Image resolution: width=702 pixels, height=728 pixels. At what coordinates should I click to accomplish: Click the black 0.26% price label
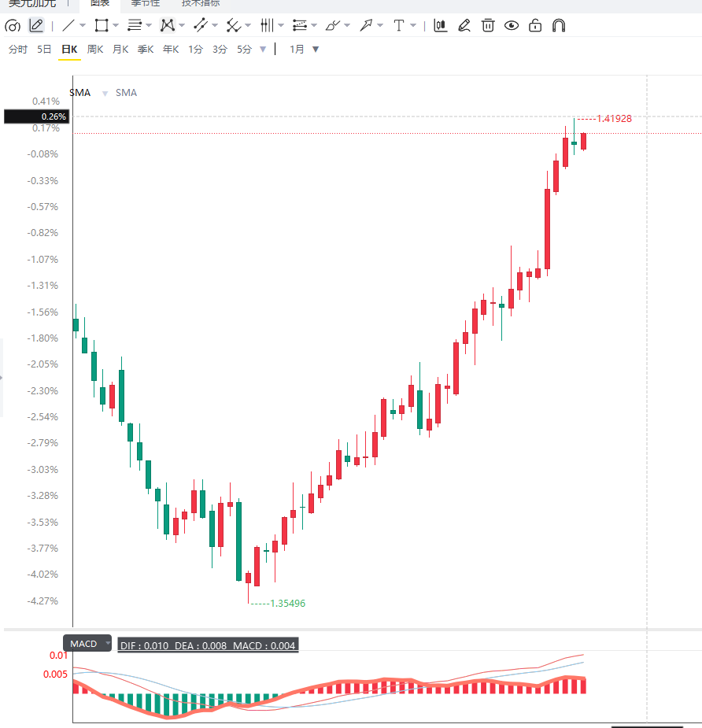click(37, 116)
